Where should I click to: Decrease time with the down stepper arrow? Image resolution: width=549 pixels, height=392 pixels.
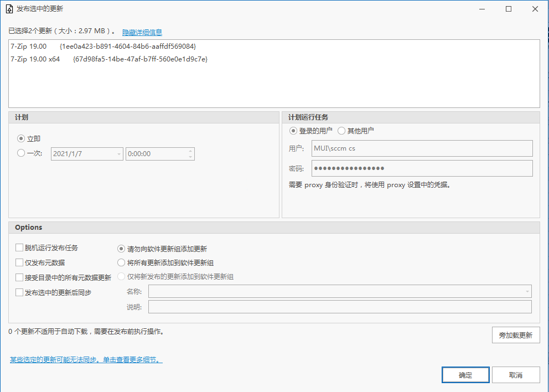click(x=190, y=157)
